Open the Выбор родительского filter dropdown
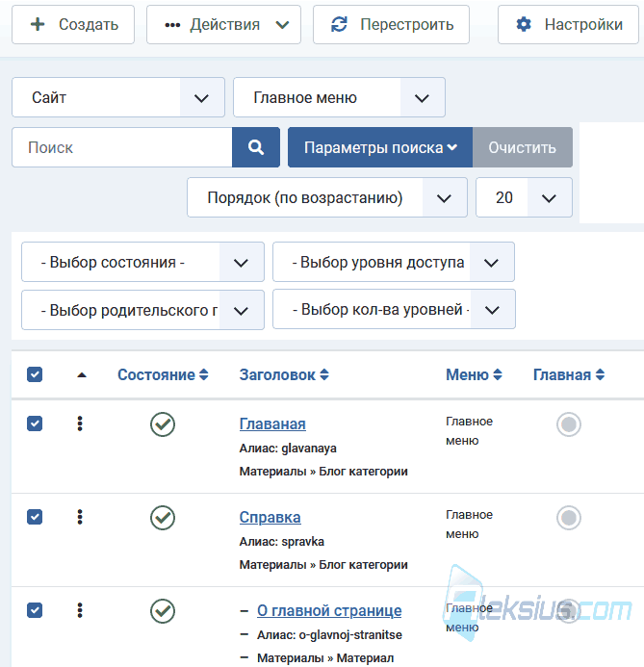This screenshot has width=644, height=667. [142, 310]
